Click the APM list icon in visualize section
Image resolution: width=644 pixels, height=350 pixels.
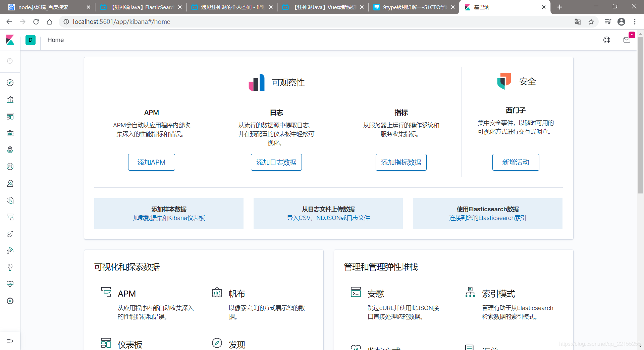106,292
